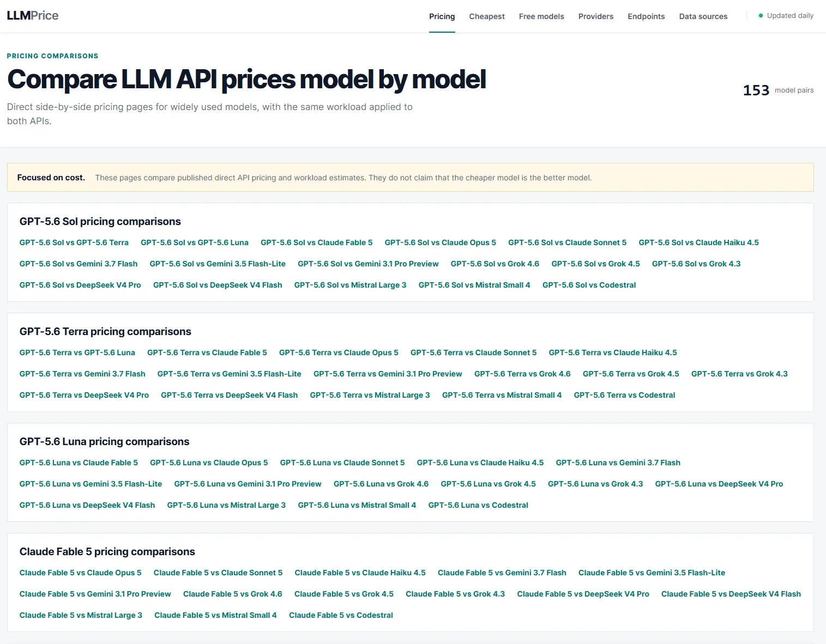Open GPT-5.6 Terra vs DeepSeek V4 Flash
Viewport: 826px width, 644px height.
[x=230, y=395]
